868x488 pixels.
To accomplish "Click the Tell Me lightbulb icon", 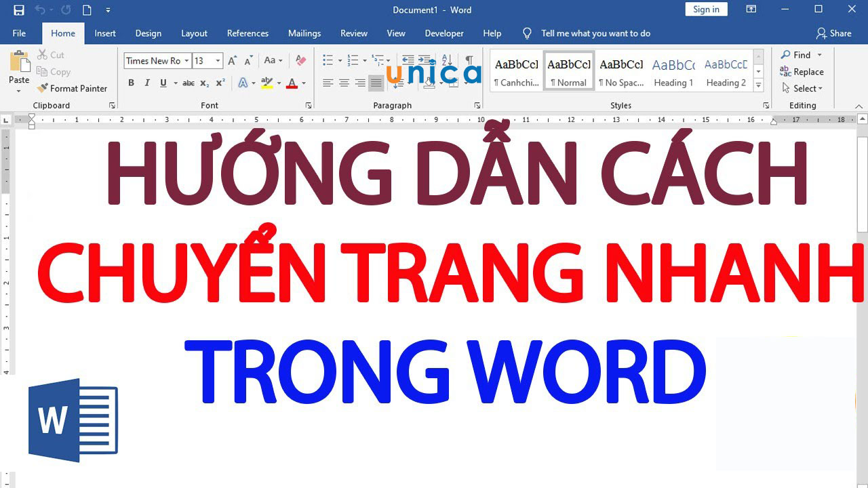I will 527,33.
